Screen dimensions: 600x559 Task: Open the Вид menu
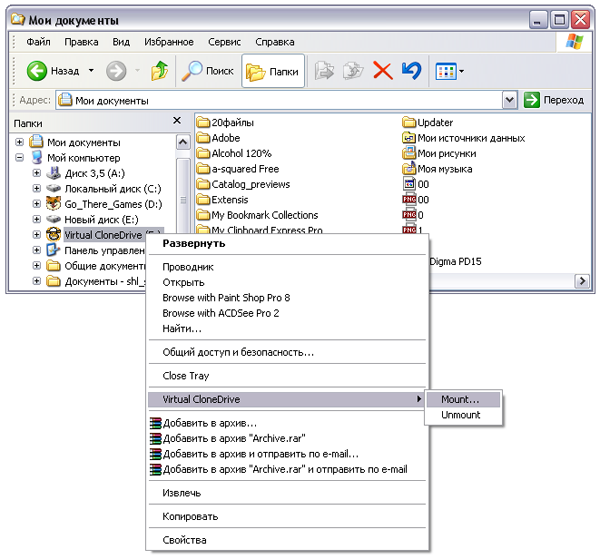121,42
